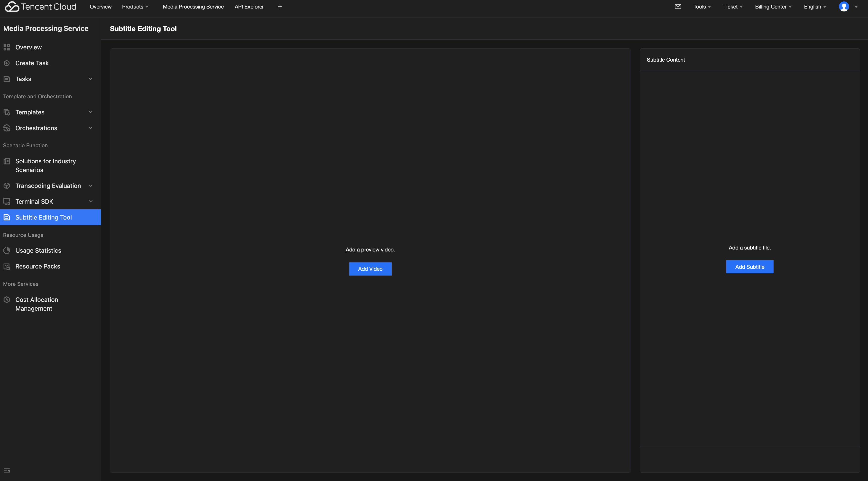Click the Usage Statistics pie chart icon
Viewport: 868px width, 481px height.
7,250
